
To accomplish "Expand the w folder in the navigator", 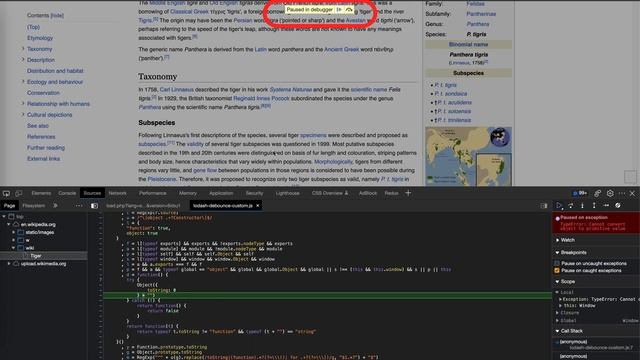I will click(13, 240).
